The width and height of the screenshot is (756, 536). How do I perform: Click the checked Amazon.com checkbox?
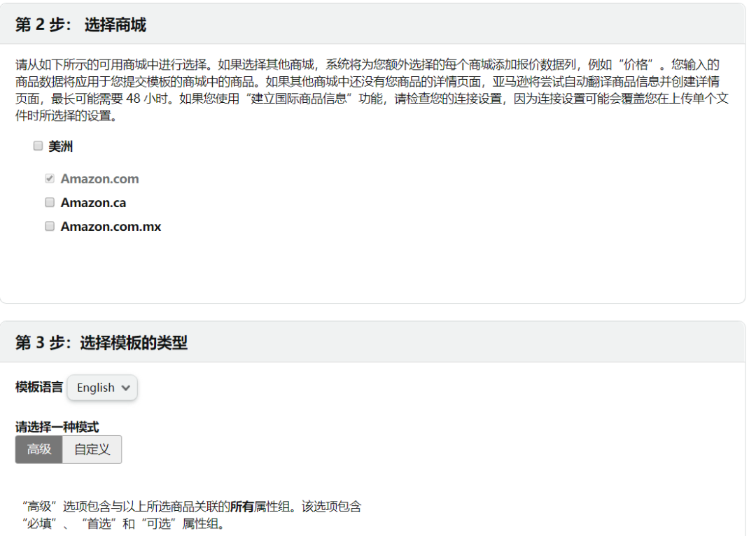click(x=49, y=178)
